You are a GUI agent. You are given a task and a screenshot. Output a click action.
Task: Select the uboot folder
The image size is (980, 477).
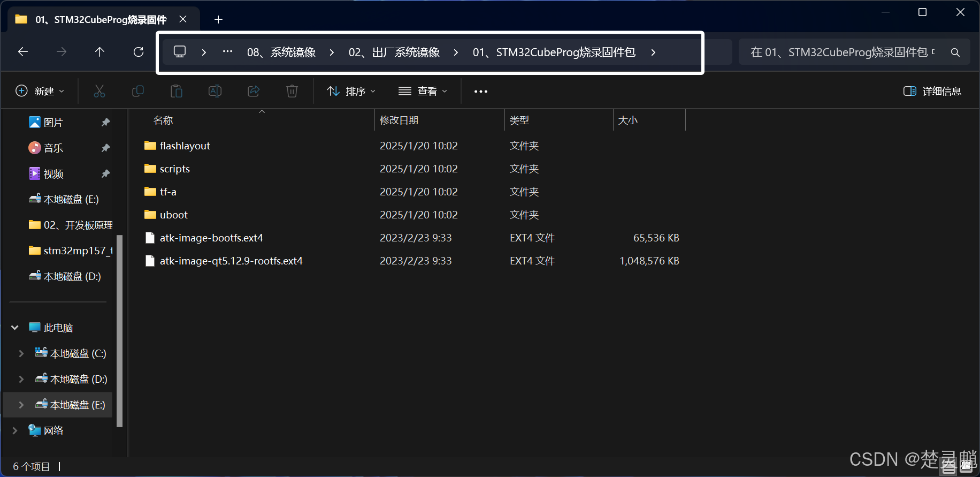(x=174, y=215)
